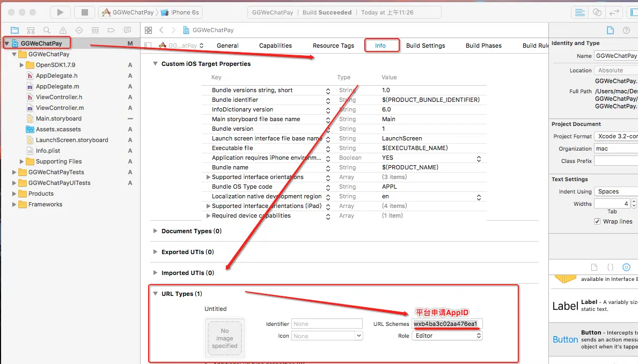The image size is (638, 364).
Task: Expand the Supporting Files group
Action: 21,161
